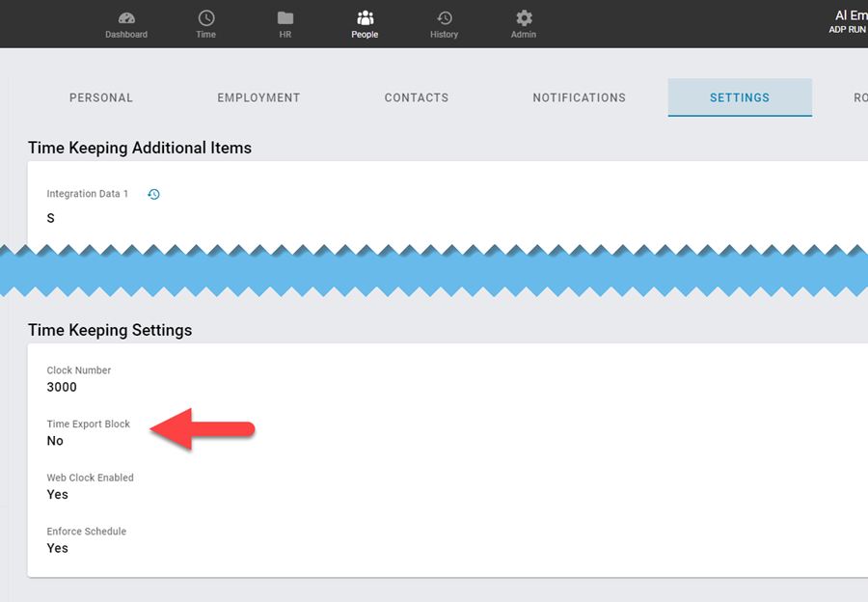Switch to the Notifications tab

click(x=579, y=97)
